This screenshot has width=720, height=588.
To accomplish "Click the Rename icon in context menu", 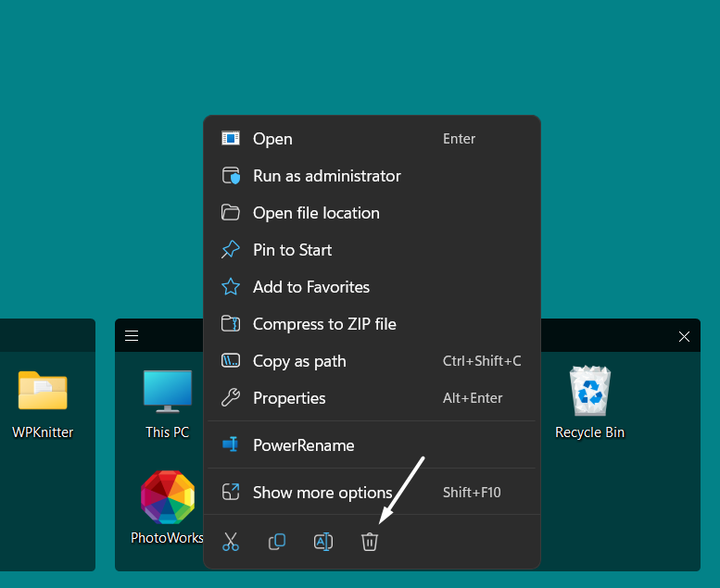I will coord(323,543).
